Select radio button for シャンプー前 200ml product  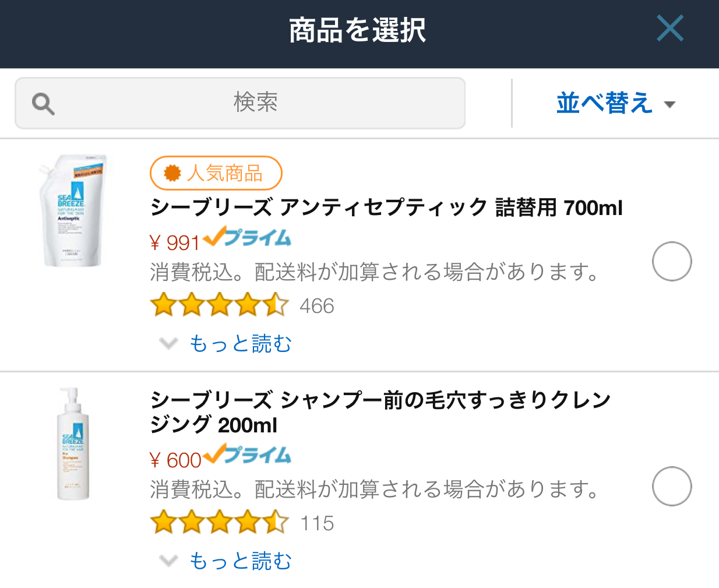coord(672,486)
